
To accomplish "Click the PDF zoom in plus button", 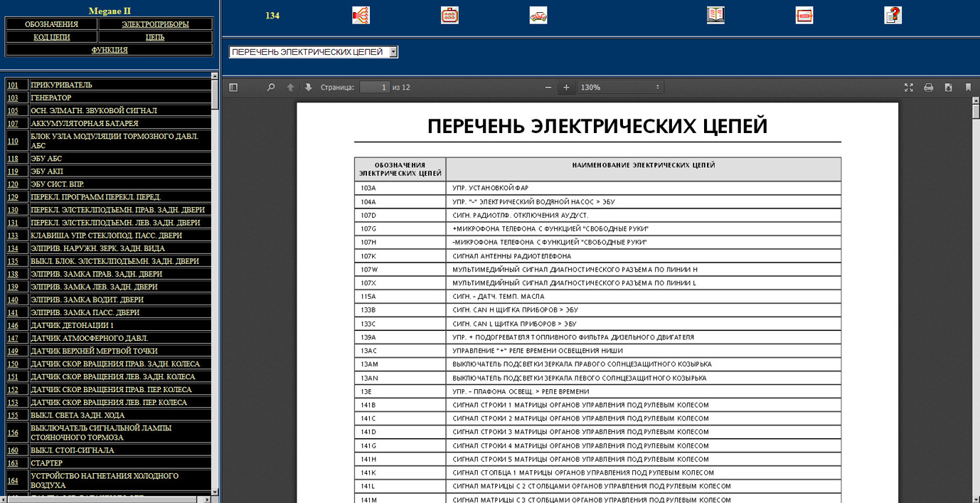I will [x=566, y=88].
